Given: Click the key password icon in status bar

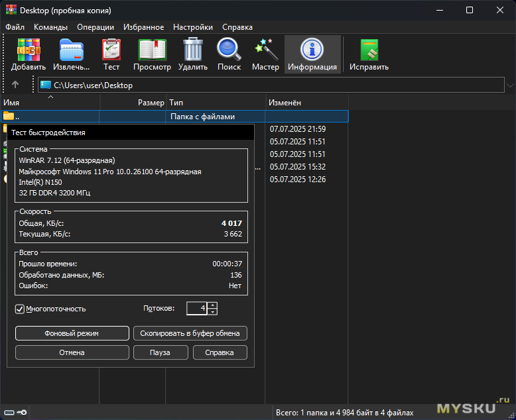Looking at the screenshot, I should 22,413.
